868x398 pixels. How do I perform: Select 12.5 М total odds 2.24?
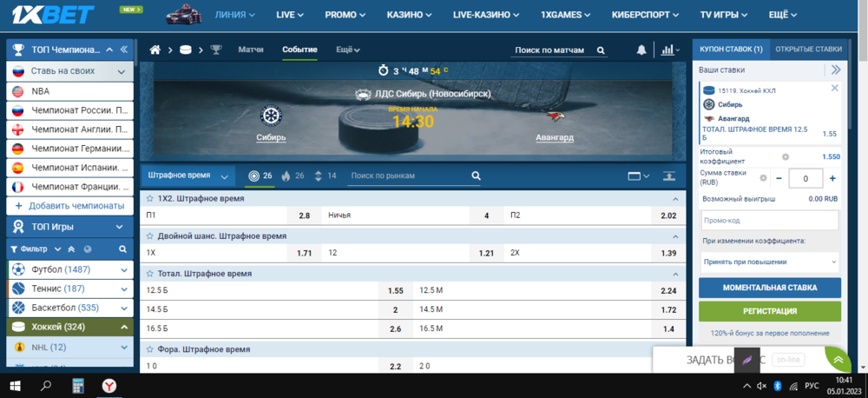668,290
